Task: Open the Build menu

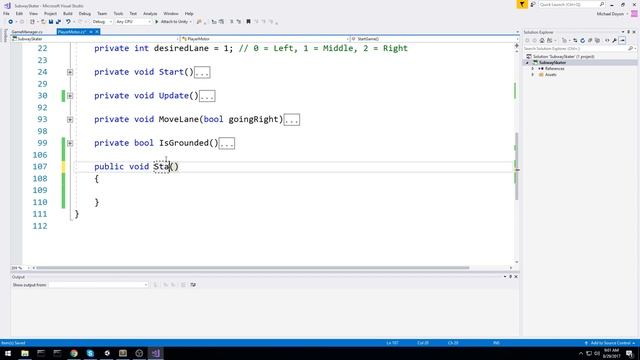Action: click(68, 13)
